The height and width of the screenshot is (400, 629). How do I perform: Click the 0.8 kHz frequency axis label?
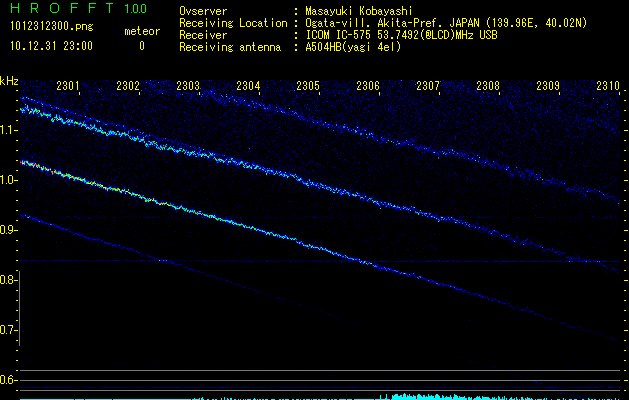tap(8, 280)
